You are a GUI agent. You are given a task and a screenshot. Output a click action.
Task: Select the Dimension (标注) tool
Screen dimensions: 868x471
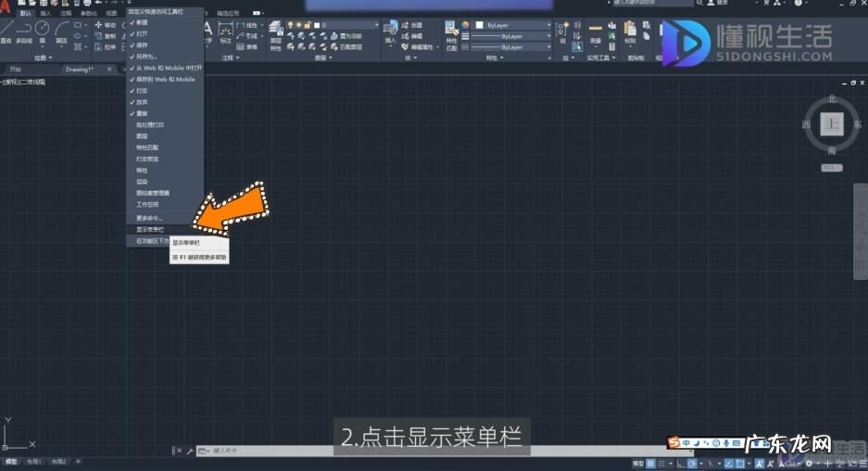tap(225, 32)
